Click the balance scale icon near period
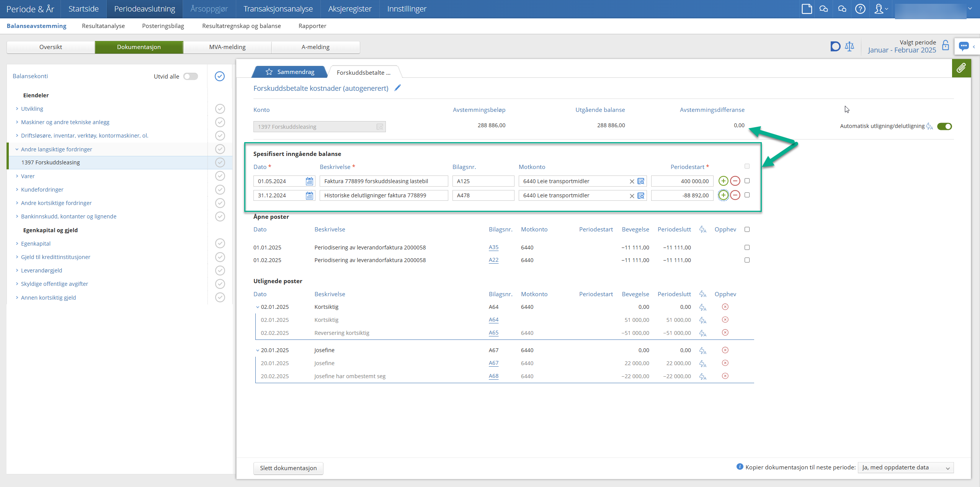 [x=849, y=46]
